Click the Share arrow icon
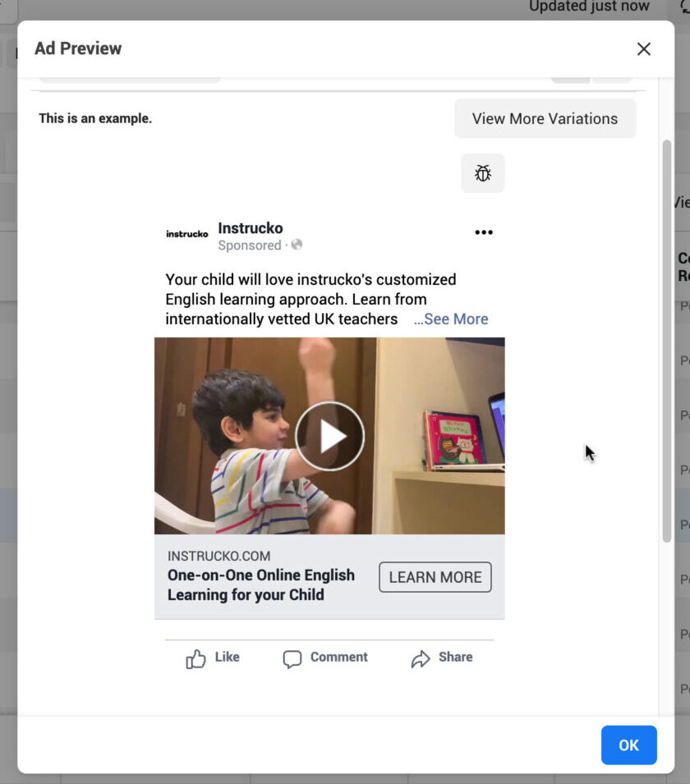The image size is (690, 784). click(x=421, y=659)
